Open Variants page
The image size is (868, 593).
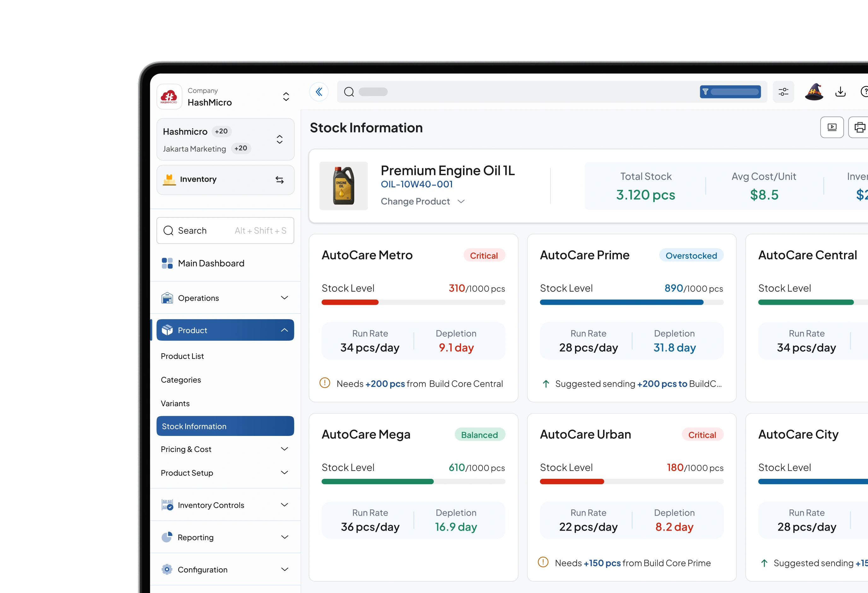click(175, 403)
